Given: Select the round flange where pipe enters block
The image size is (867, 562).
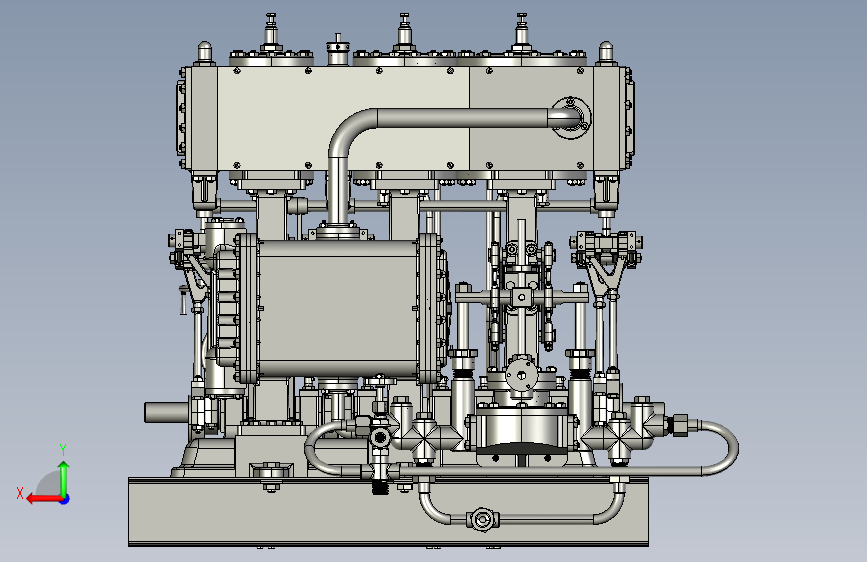Looking at the screenshot, I should (x=572, y=118).
